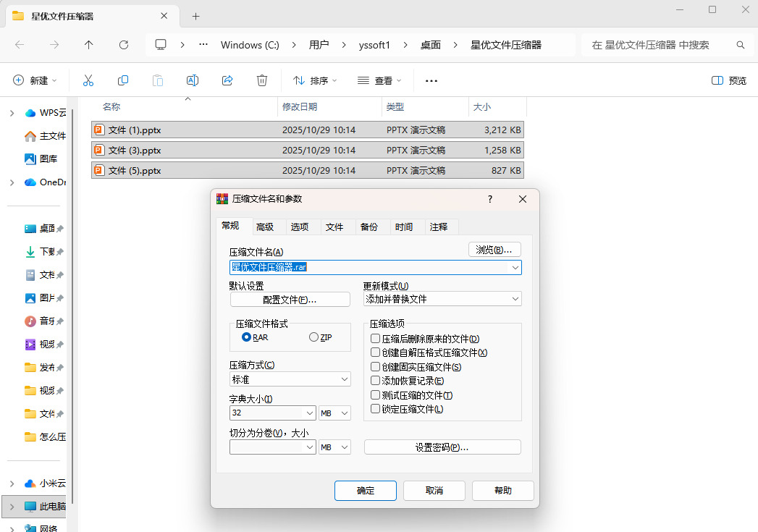Viewport: 758px width, 532px height.
Task: Open the three-dots more options menu in toolbar
Action: click(x=431, y=80)
